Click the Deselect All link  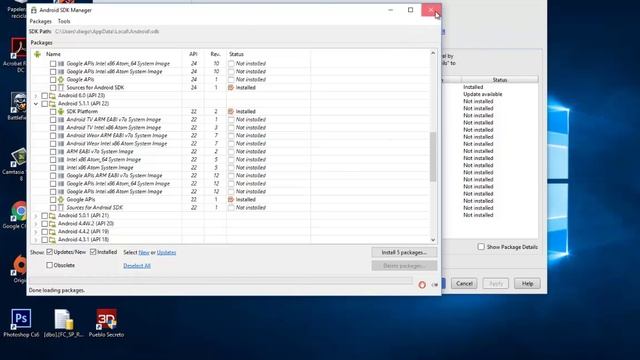tap(137, 266)
